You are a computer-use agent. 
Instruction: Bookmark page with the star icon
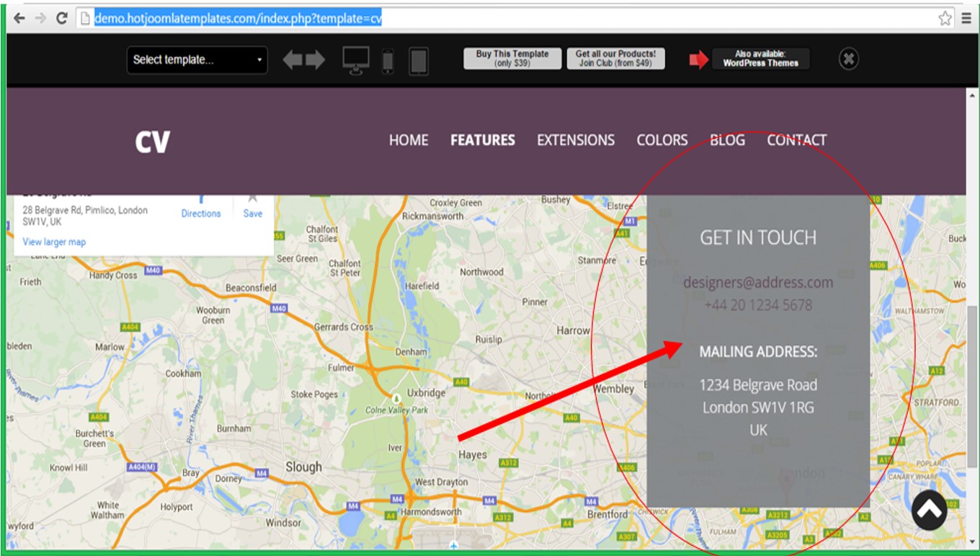coord(945,18)
